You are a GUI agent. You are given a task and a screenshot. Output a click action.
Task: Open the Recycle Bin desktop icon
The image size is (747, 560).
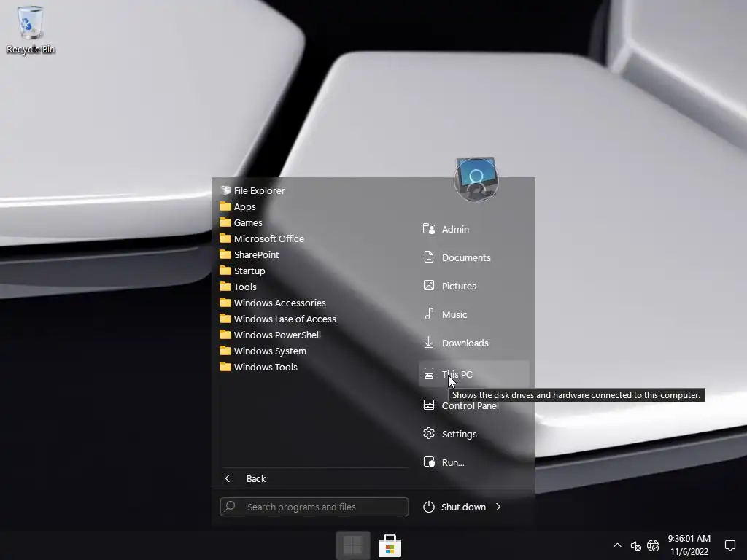(31, 30)
